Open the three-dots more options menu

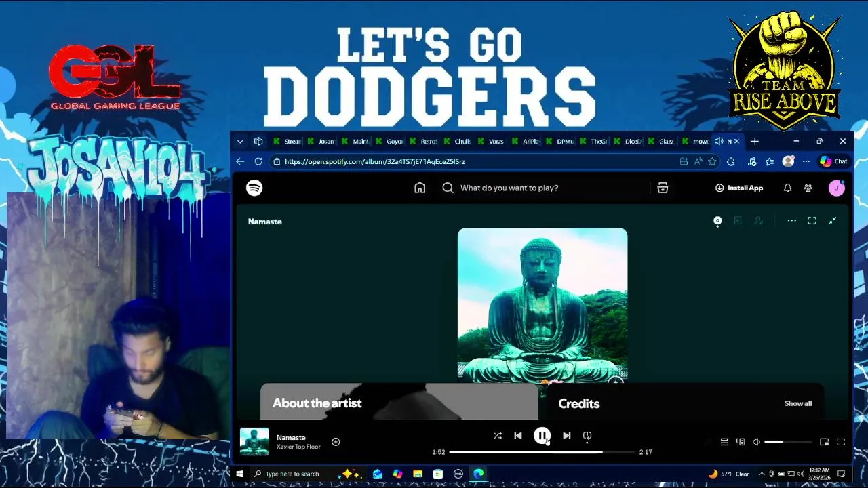791,220
